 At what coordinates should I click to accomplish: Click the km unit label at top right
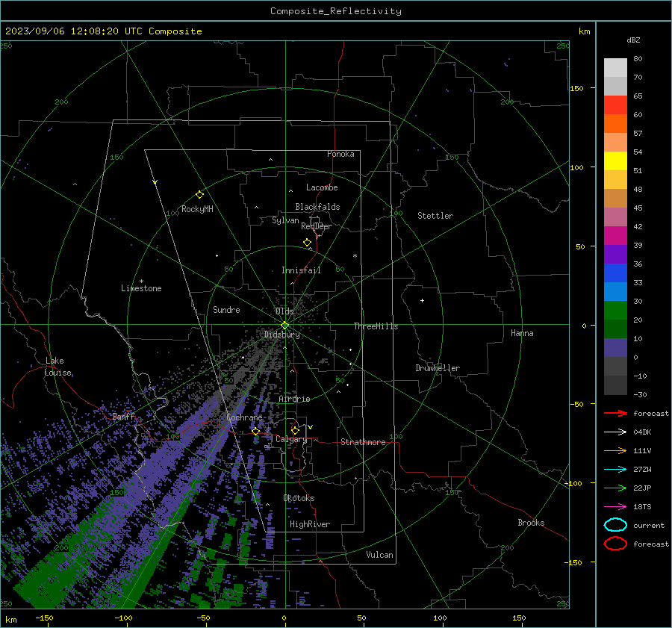click(584, 31)
